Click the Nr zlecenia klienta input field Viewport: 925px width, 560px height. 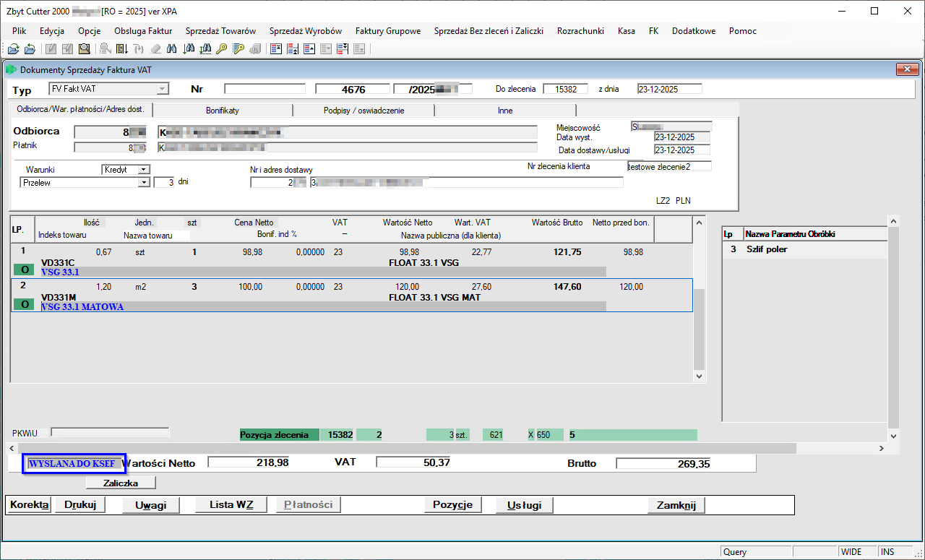coord(669,166)
